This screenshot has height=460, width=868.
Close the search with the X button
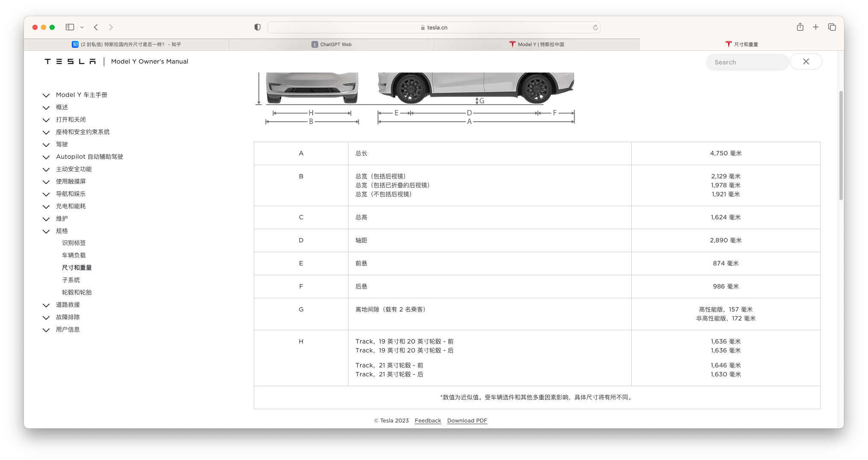[x=806, y=62]
